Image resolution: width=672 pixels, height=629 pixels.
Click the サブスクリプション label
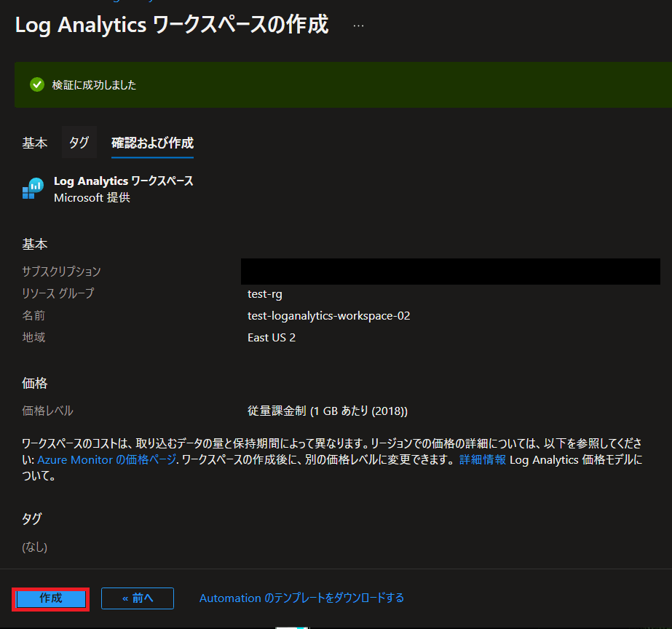(x=61, y=272)
